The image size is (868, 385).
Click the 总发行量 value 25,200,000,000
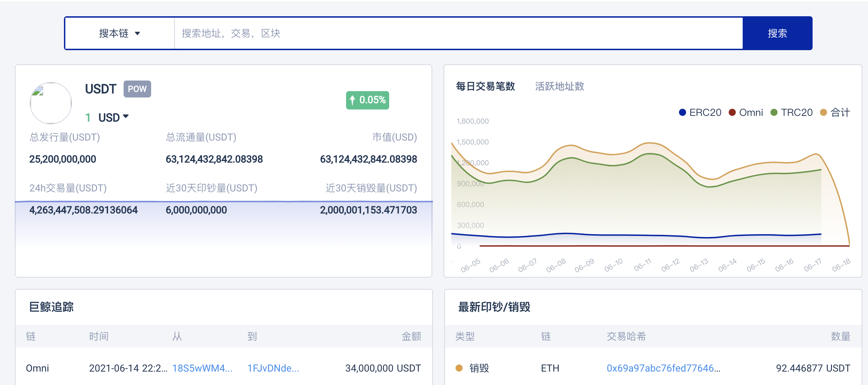click(x=63, y=159)
